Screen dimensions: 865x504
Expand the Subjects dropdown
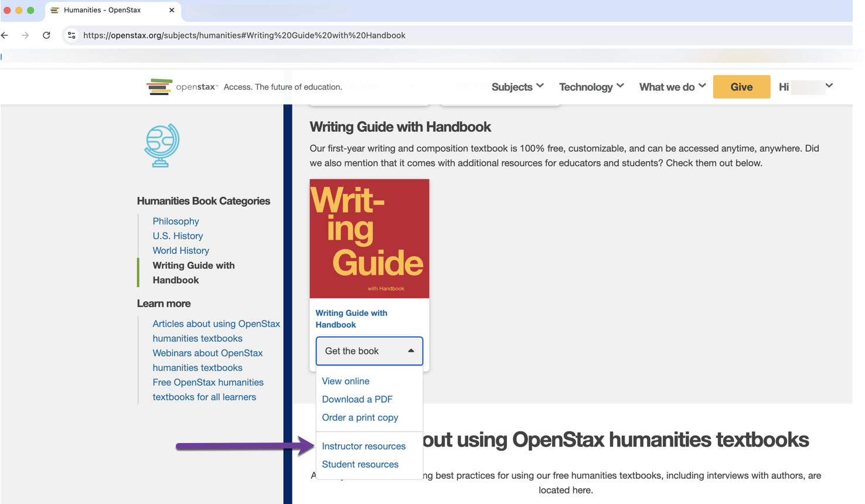(x=516, y=86)
